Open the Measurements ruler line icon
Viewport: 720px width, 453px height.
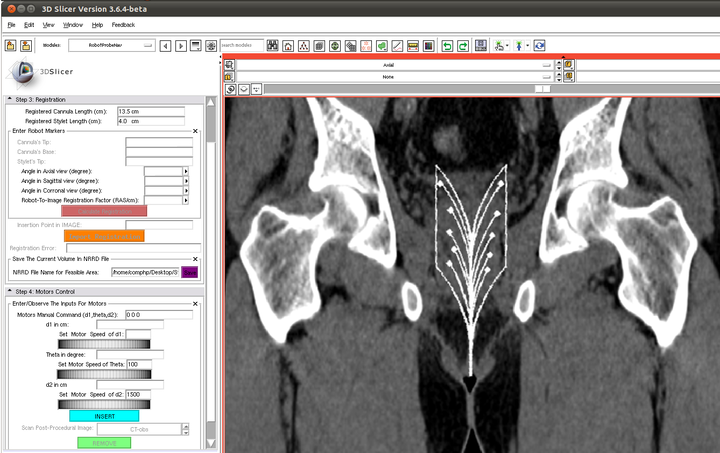click(x=397, y=46)
